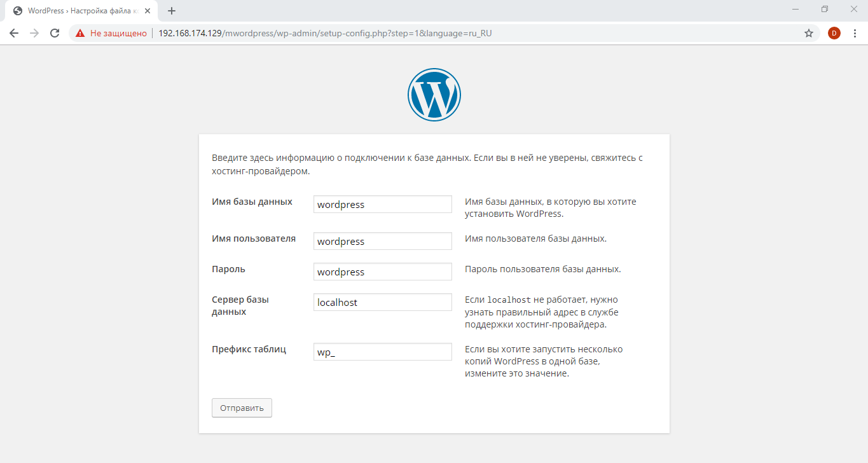Submit the form with 'Отправить' button
This screenshot has width=868, height=463.
point(242,408)
